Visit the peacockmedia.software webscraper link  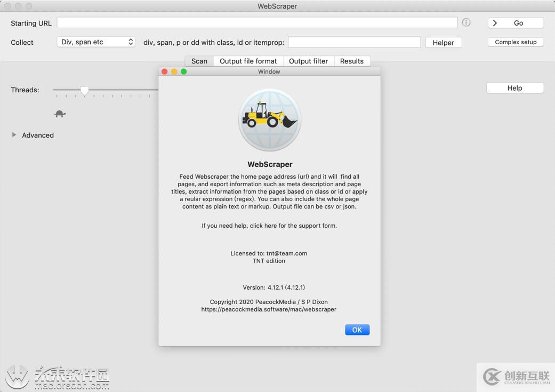tap(269, 309)
